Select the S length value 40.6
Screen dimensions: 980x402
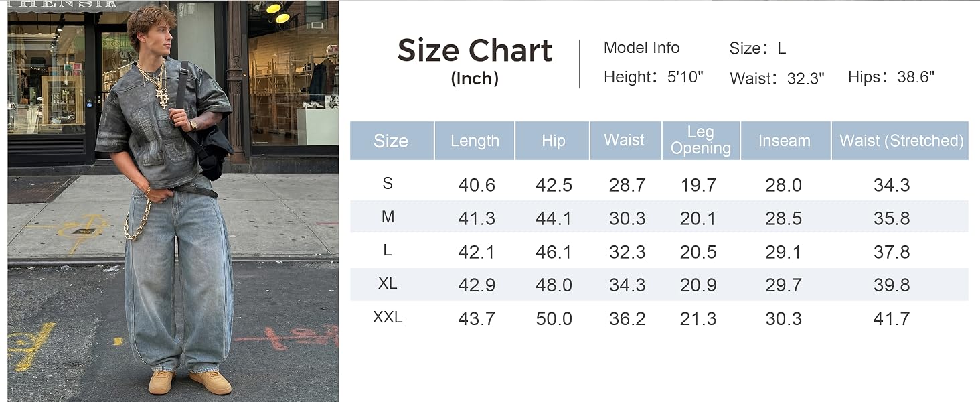point(477,185)
